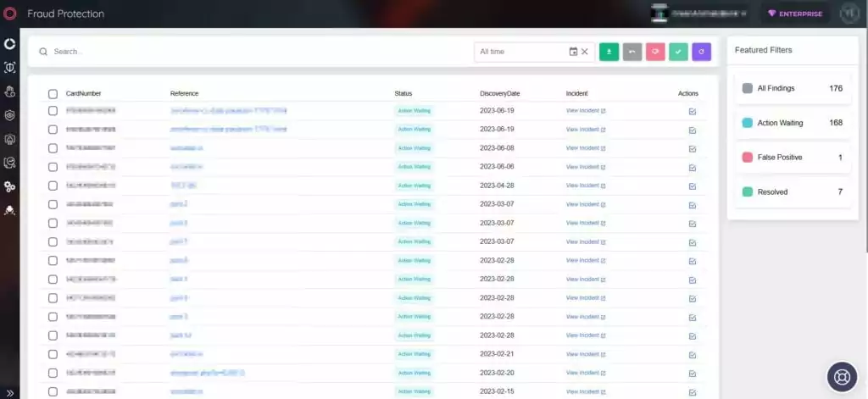Open View Incident for the 2023-02-15 row
The height and width of the screenshot is (399, 868).
(586, 392)
